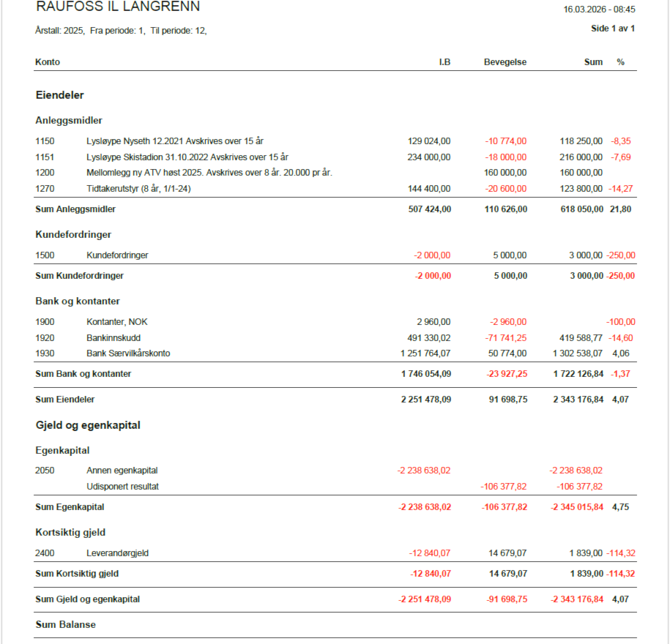
Task: Click the Bevegelse column header
Action: click(505, 62)
